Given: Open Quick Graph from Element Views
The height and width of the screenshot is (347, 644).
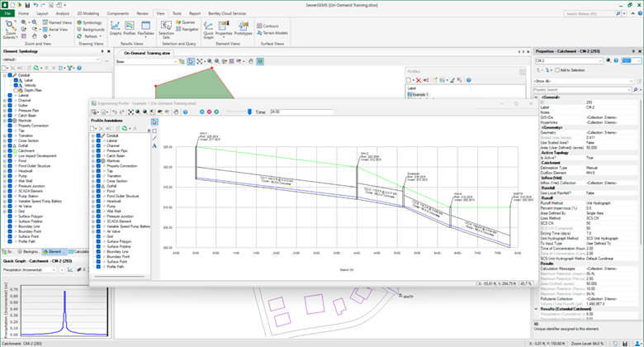Looking at the screenshot, I should coord(209,30).
